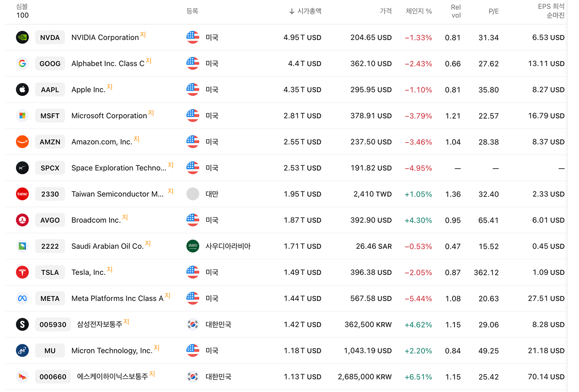
Task: Click the Alphabet Google logo icon
Action: tap(22, 64)
